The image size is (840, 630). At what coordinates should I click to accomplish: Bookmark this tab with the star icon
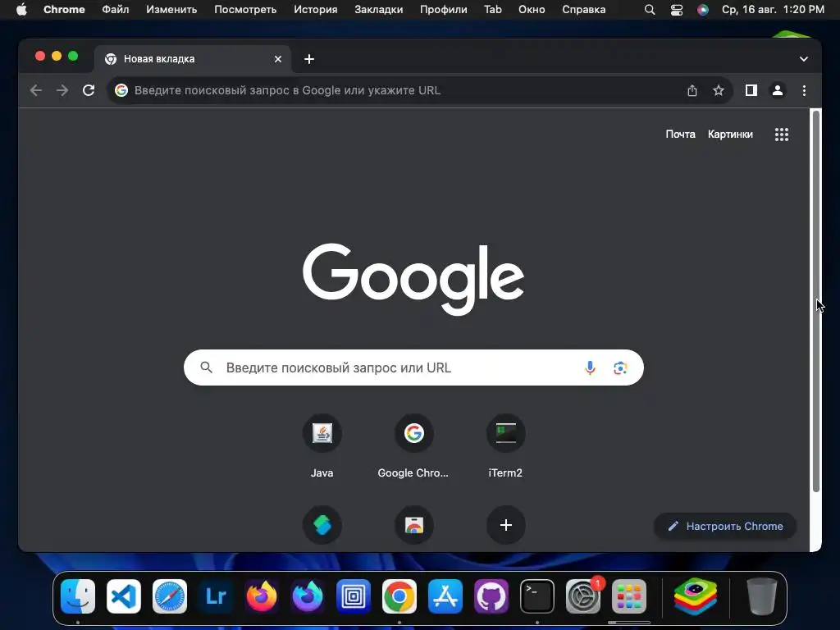719,90
